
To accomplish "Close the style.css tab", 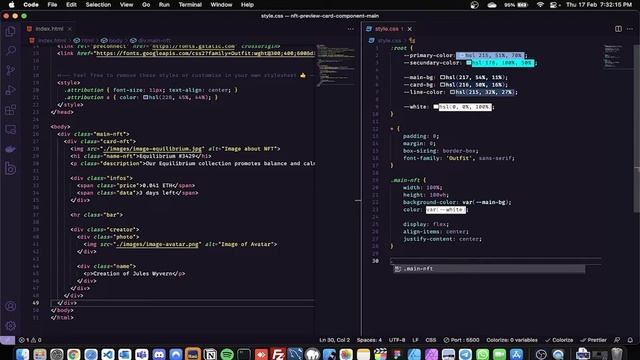I will tap(409, 29).
